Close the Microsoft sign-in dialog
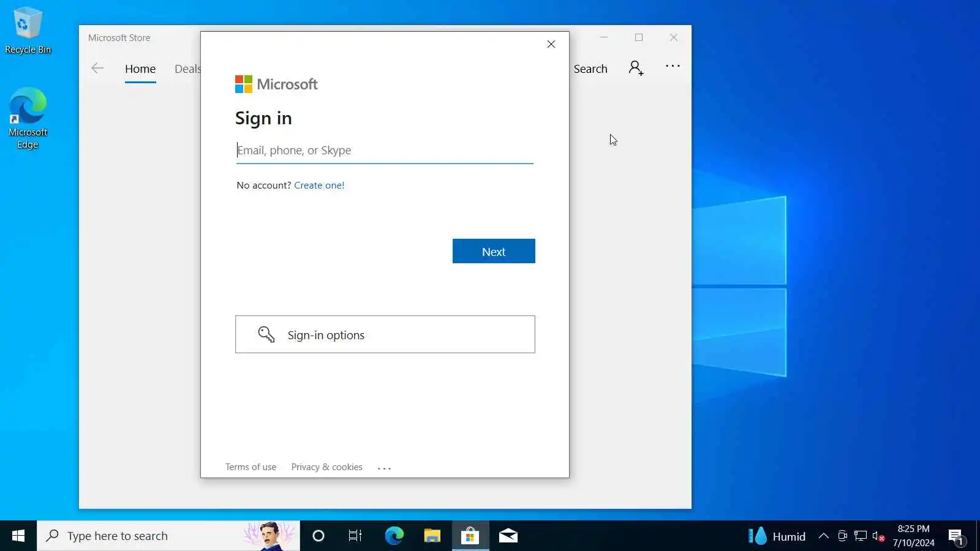The image size is (980, 551). [551, 44]
